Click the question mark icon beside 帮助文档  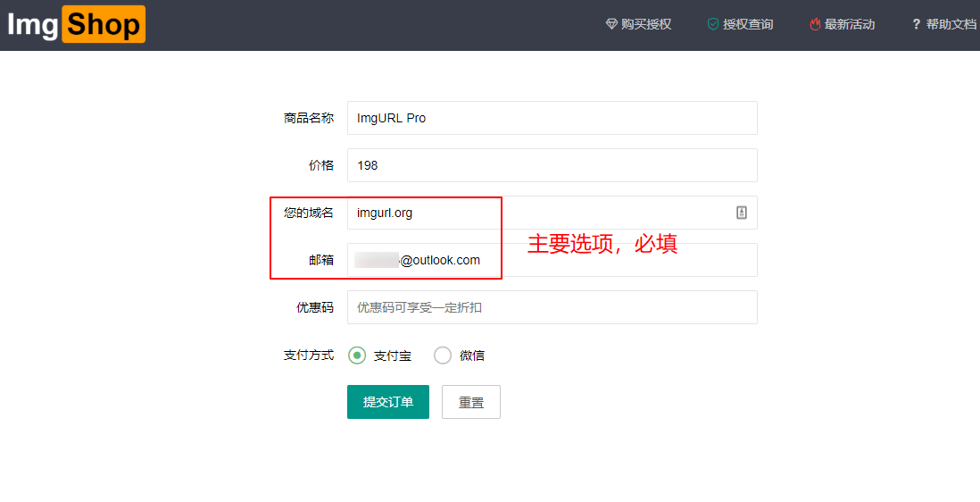(916, 24)
